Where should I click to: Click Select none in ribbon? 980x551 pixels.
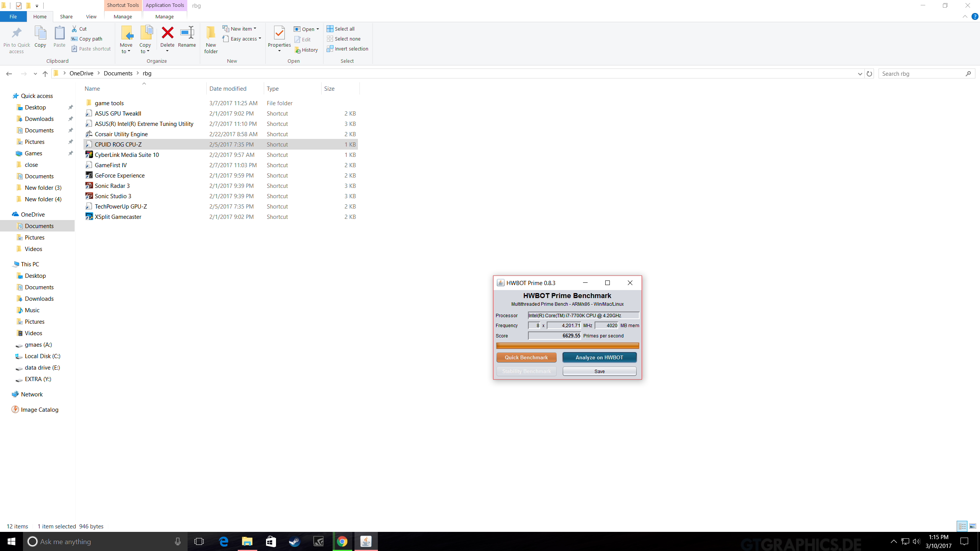(x=343, y=39)
